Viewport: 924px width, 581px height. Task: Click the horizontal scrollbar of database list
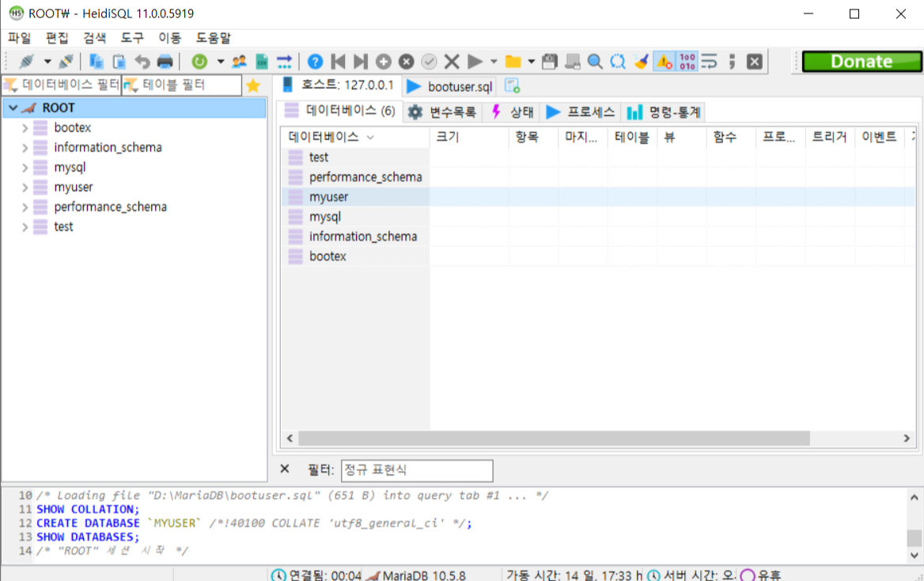[x=554, y=439]
